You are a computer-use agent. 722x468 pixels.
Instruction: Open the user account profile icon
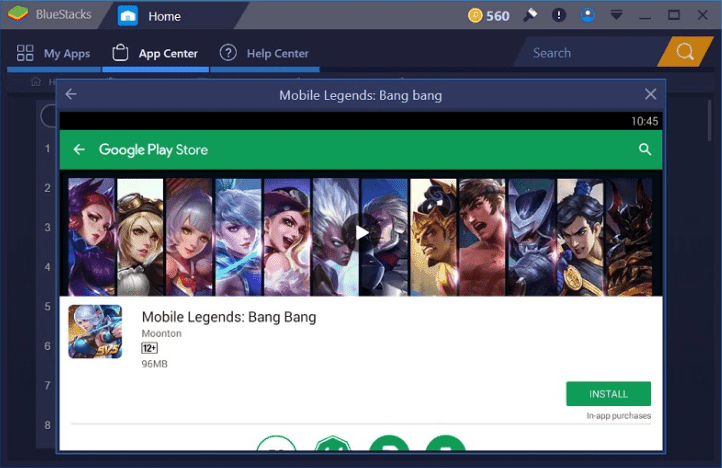tap(587, 15)
